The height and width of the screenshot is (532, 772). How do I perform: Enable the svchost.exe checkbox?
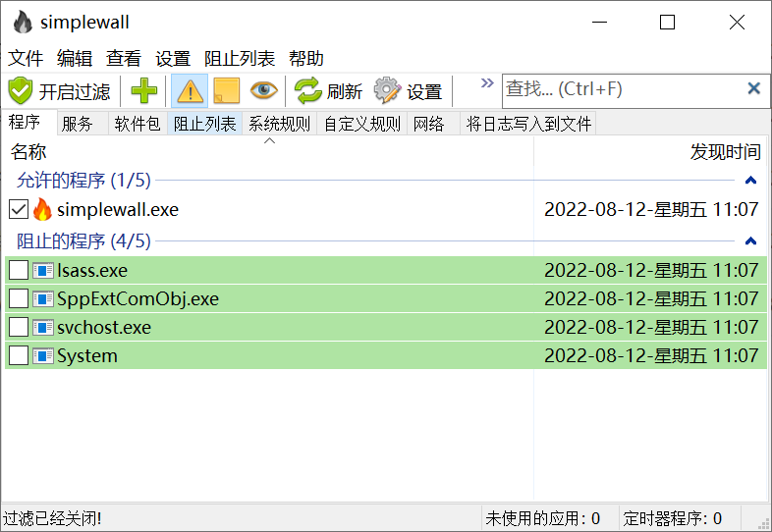coord(18,328)
